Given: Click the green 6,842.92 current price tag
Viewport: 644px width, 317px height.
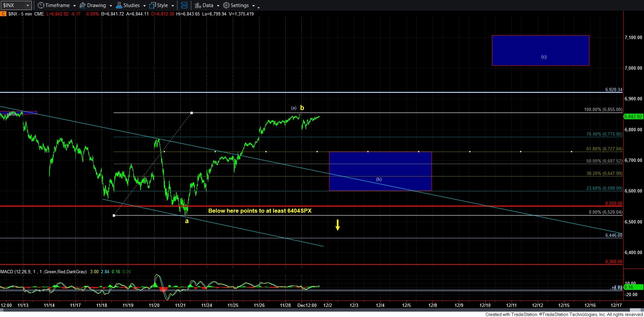Looking at the screenshot, I should (x=633, y=116).
